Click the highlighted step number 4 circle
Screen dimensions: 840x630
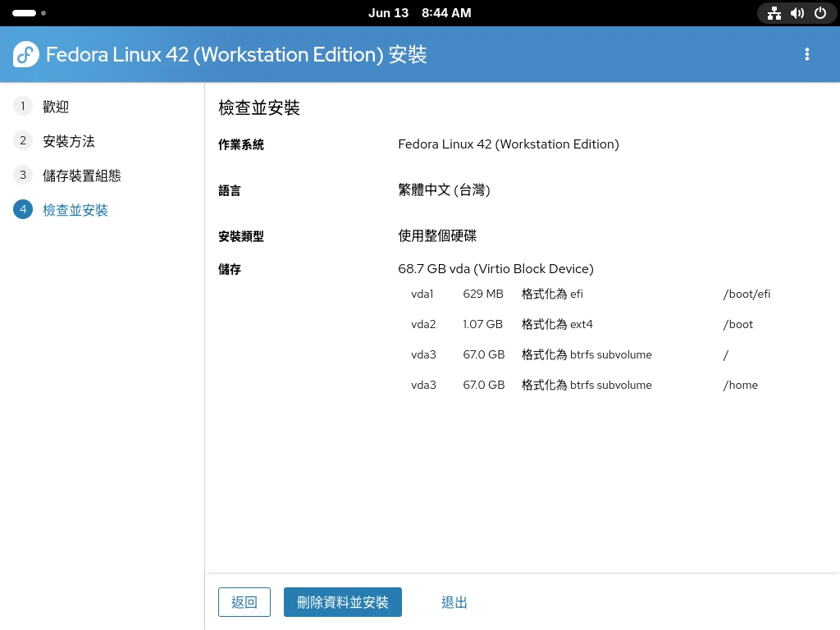click(x=23, y=209)
